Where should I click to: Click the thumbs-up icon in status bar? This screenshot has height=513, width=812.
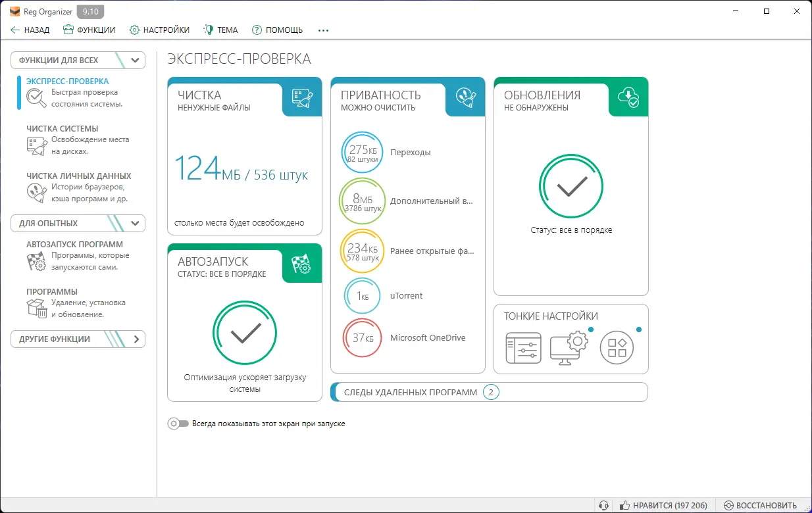(625, 506)
